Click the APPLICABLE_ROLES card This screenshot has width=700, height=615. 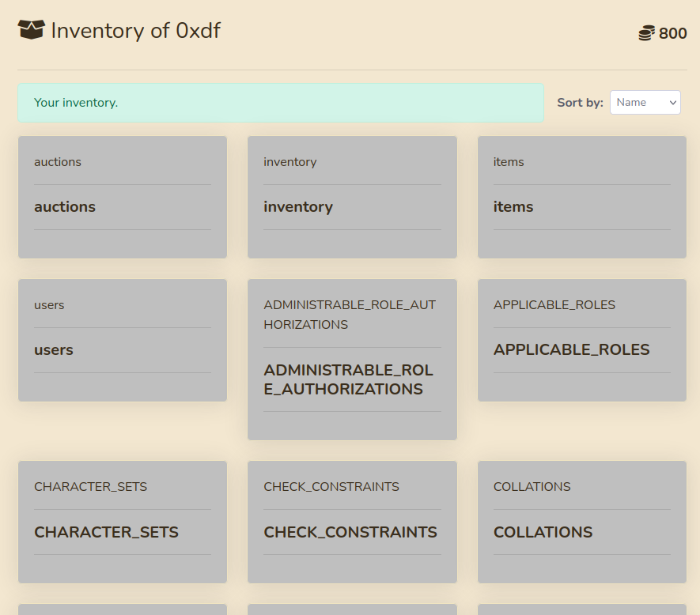tap(581, 340)
